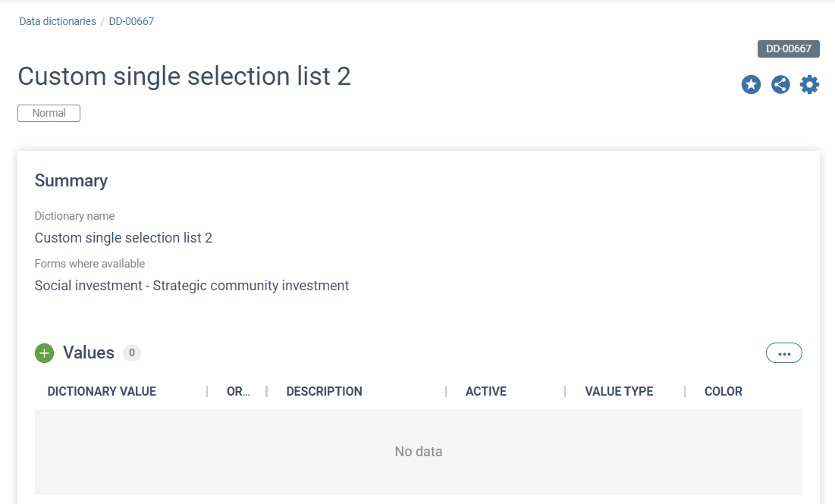Add a new value with green plus
Viewport: 835px width, 504px height.
[45, 353]
